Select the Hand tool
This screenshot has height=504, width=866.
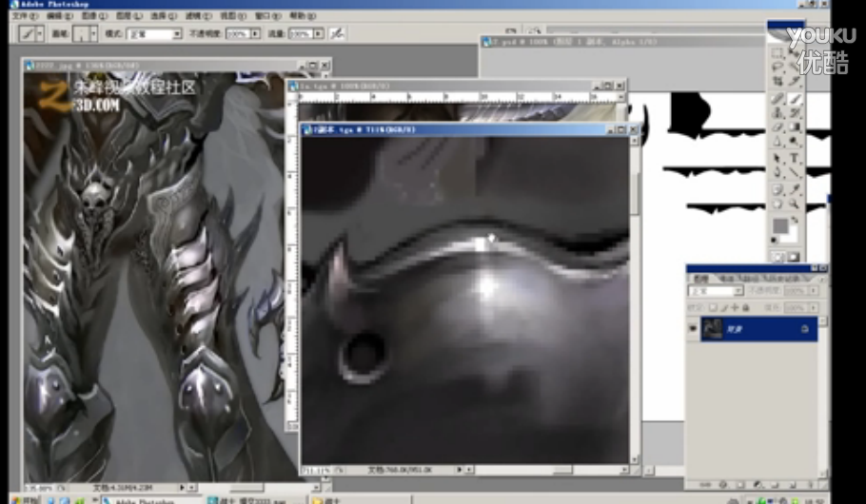click(778, 204)
